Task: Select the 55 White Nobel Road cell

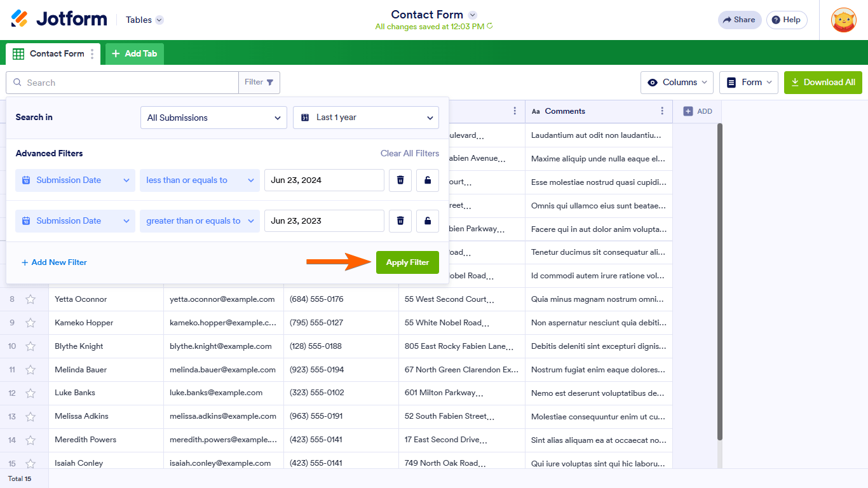Action: (462, 323)
